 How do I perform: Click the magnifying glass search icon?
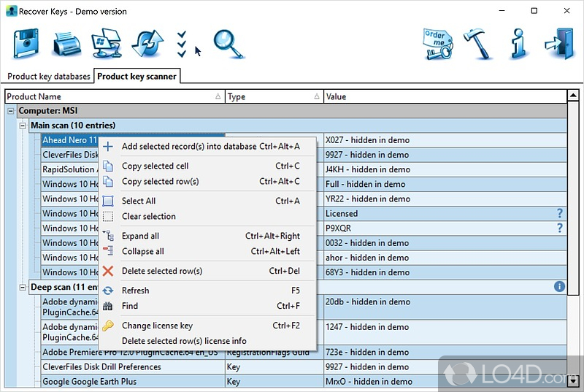click(228, 44)
